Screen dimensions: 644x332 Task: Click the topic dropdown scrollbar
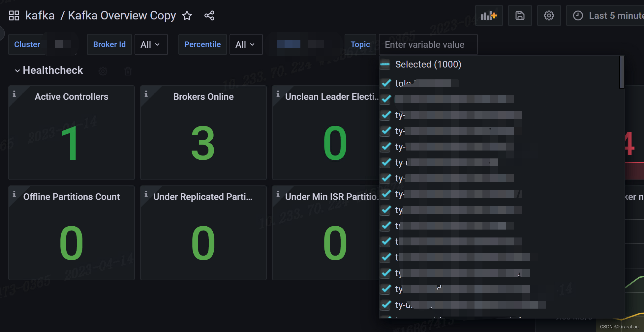pos(622,72)
